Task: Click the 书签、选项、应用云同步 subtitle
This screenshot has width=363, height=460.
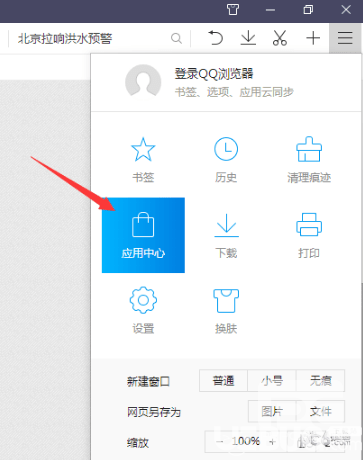Action: click(x=234, y=92)
